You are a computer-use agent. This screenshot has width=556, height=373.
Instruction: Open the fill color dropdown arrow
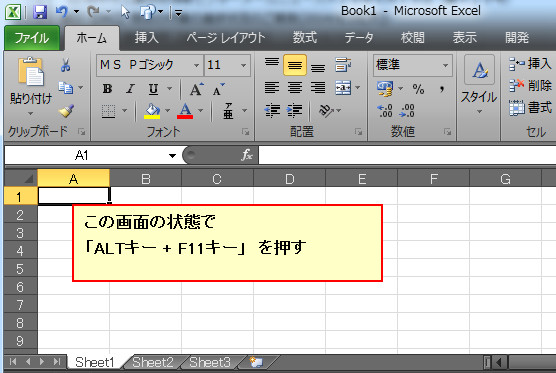pos(167,111)
